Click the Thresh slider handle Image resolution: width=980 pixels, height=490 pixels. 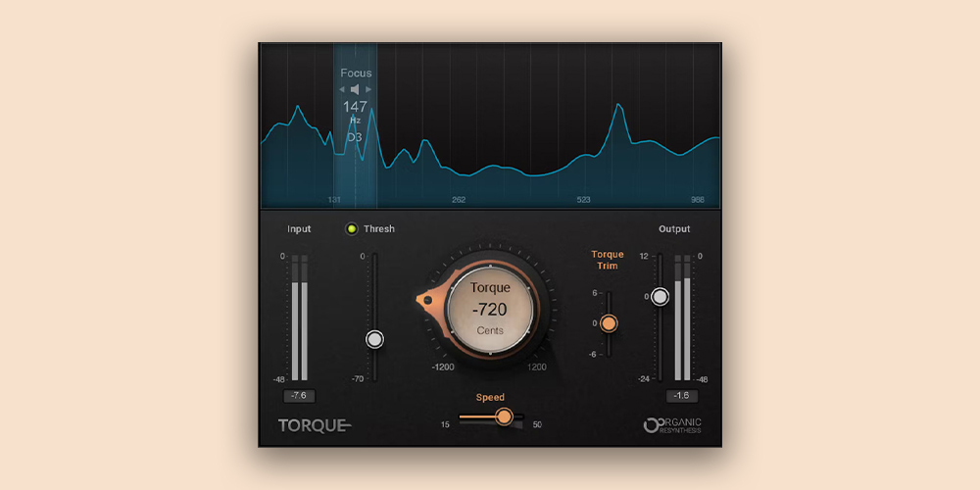click(374, 339)
